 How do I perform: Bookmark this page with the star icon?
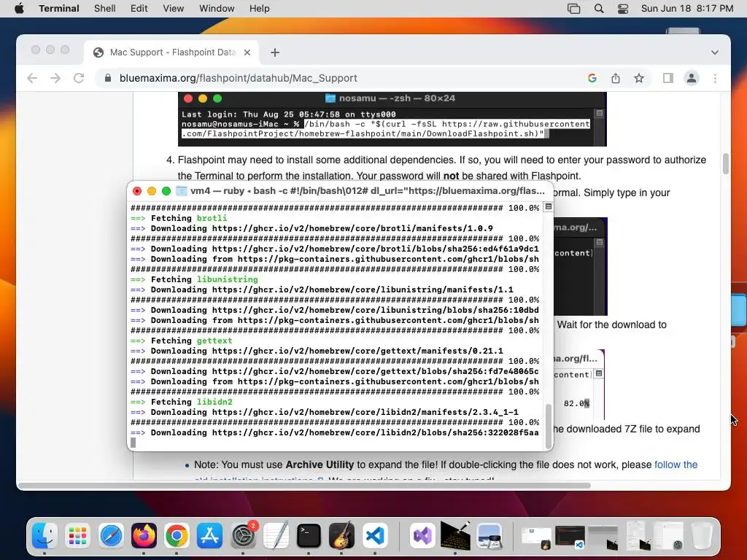pyautogui.click(x=639, y=78)
